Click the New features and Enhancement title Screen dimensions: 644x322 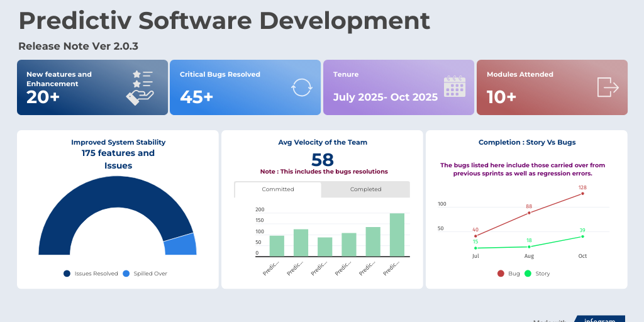coord(59,79)
